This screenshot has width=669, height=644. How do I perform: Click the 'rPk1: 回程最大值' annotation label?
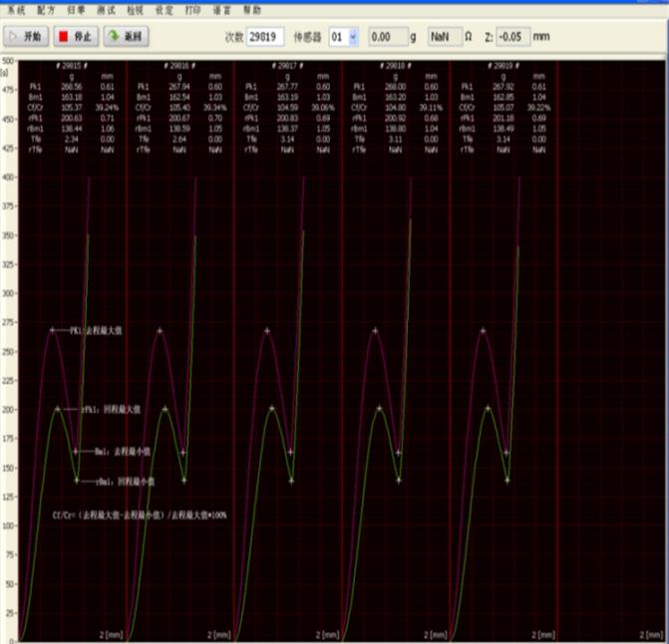(x=112, y=410)
